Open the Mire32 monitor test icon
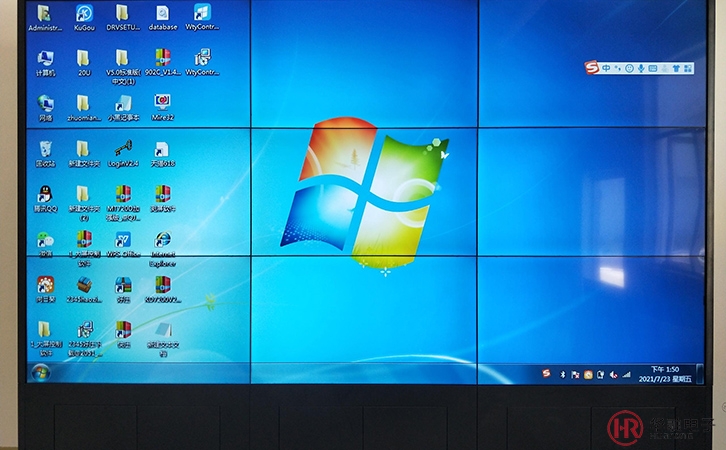 point(163,107)
